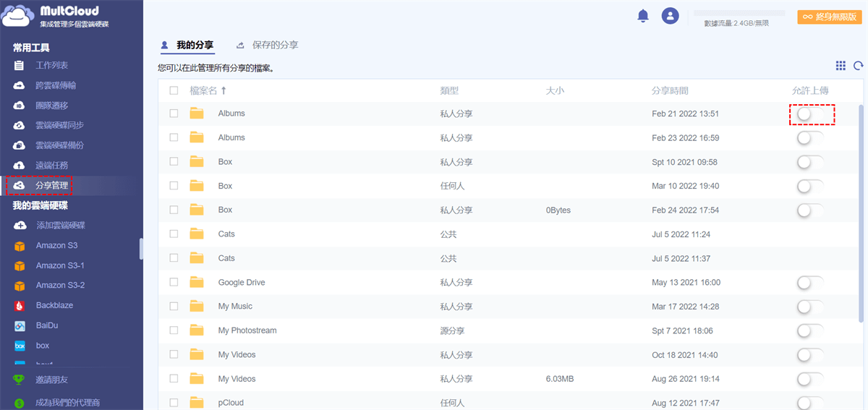This screenshot has width=868, height=410.
Task: Refresh the shared files list
Action: point(859,66)
